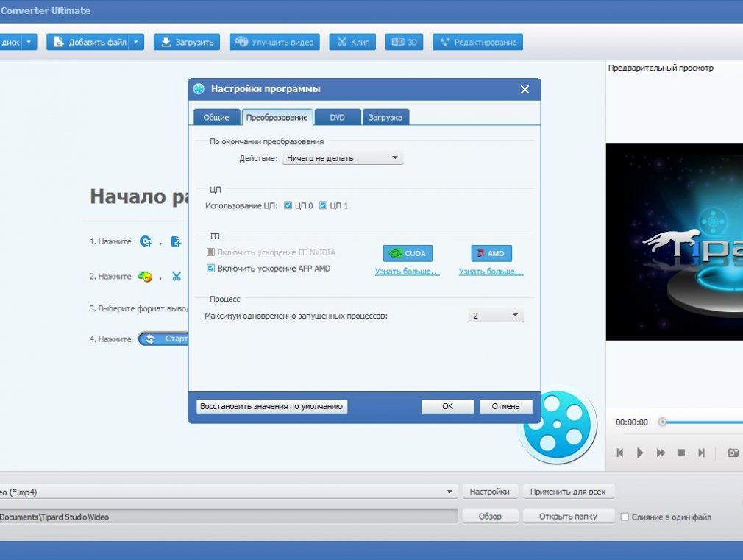Click the Отмена button
Screen dimensions: 743x560
[505, 406]
